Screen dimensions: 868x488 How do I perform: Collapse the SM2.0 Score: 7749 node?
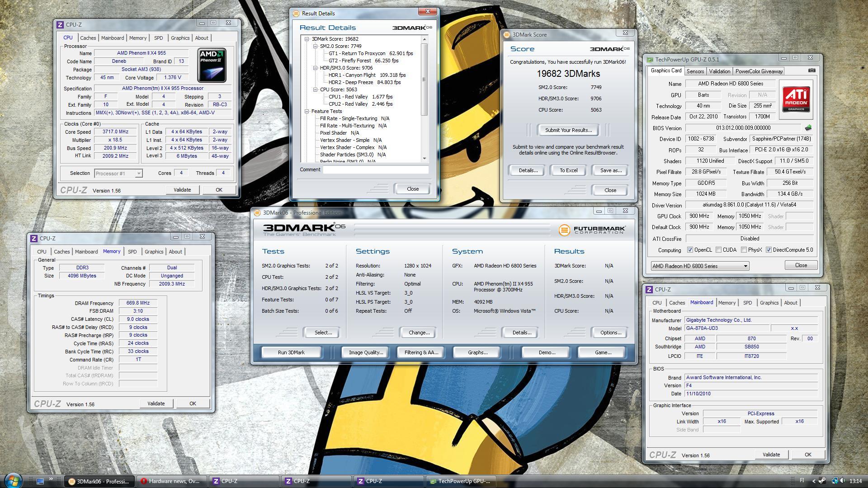pyautogui.click(x=316, y=46)
